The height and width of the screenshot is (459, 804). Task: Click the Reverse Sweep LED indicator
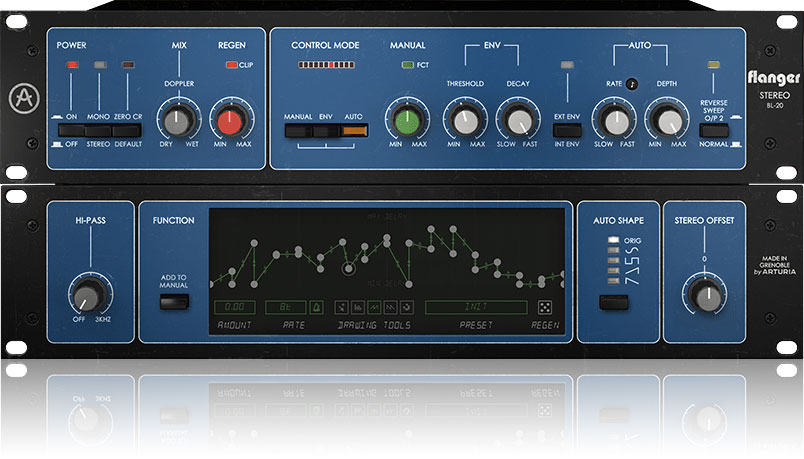click(x=713, y=65)
